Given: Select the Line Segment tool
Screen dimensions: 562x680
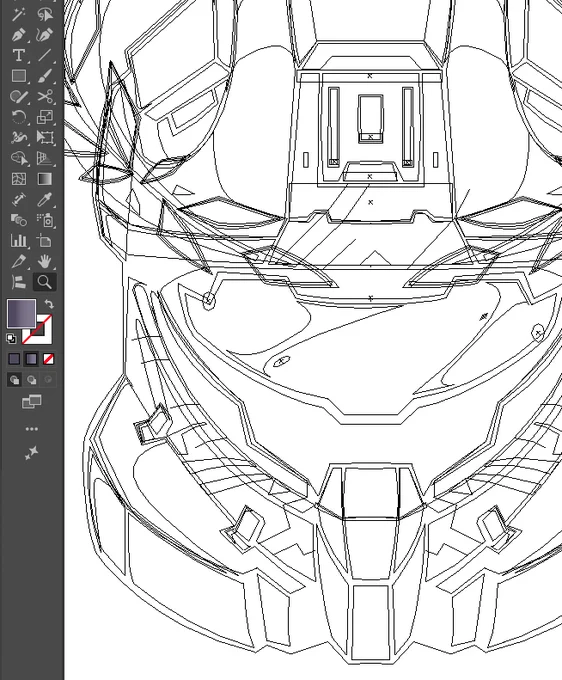Looking at the screenshot, I should (45, 55).
